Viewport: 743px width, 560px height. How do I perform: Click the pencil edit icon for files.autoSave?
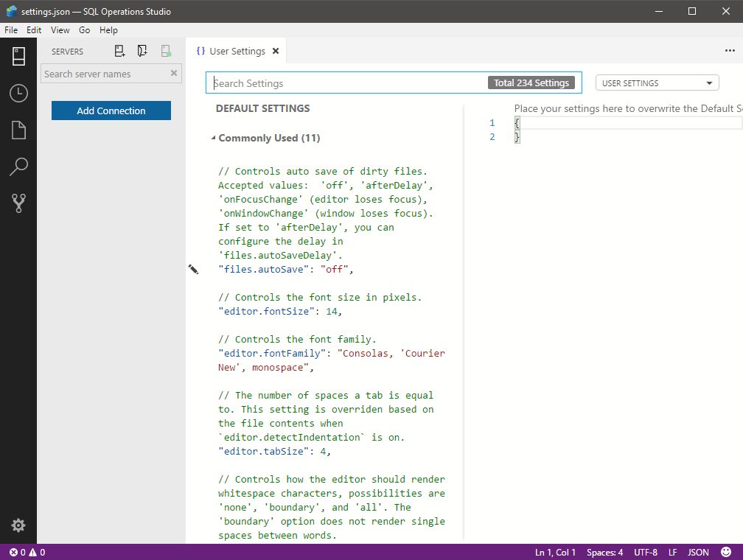[x=193, y=269]
